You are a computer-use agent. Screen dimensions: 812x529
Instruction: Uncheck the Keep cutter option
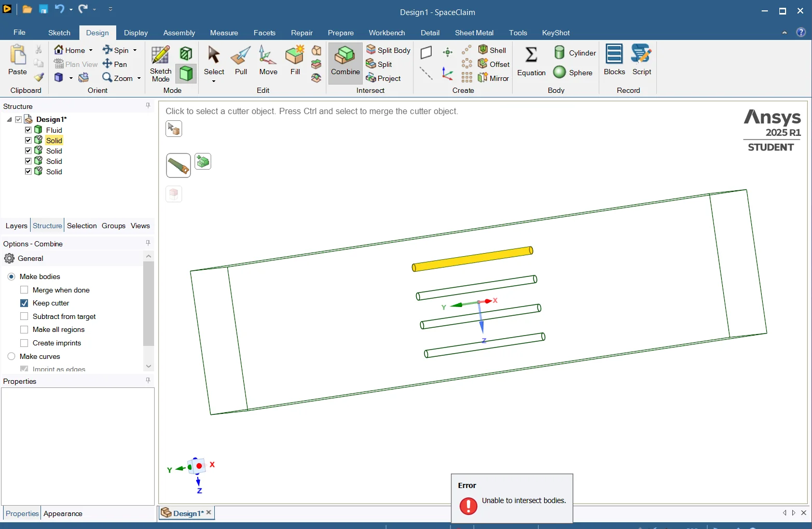pos(24,303)
